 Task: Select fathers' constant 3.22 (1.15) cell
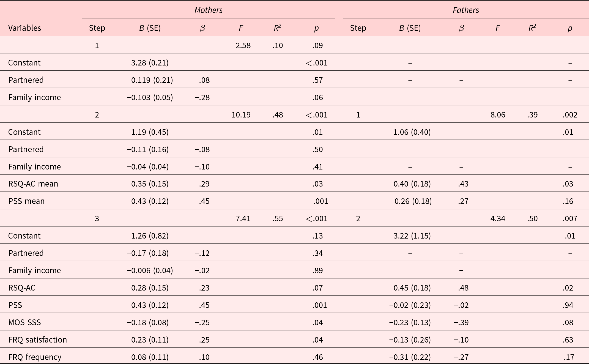click(x=412, y=236)
